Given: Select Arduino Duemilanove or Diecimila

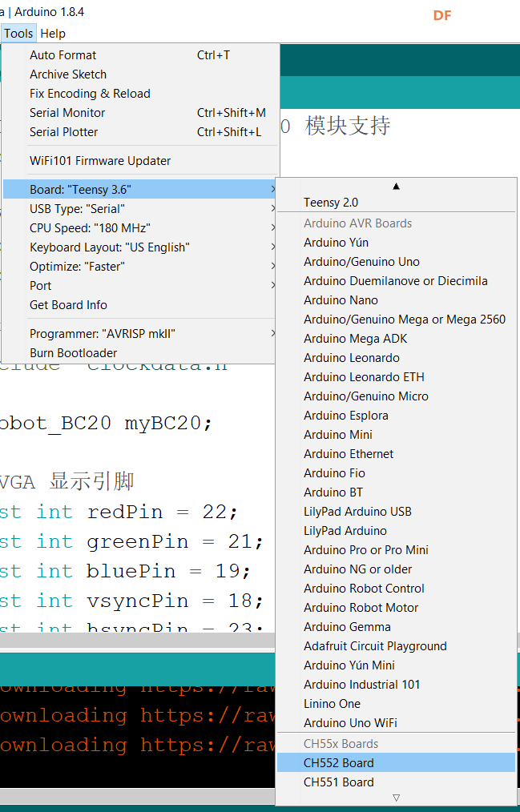Looking at the screenshot, I should tap(397, 281).
